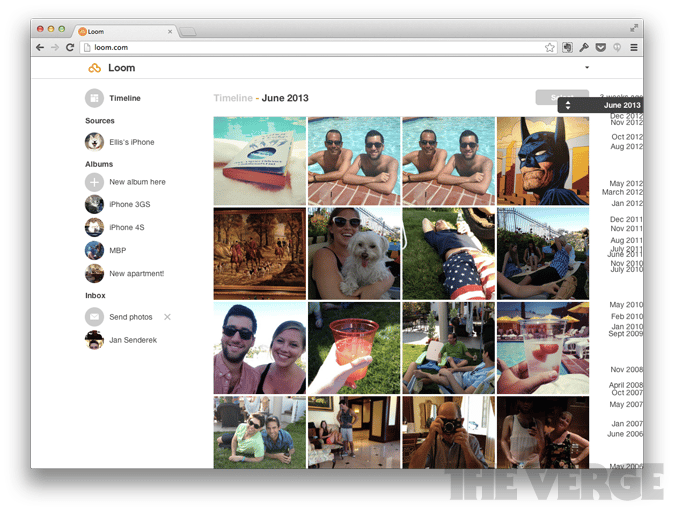Viewport: 674px width, 511px height.
Task: Click the June 2013 date stepper arrows
Action: 568,105
